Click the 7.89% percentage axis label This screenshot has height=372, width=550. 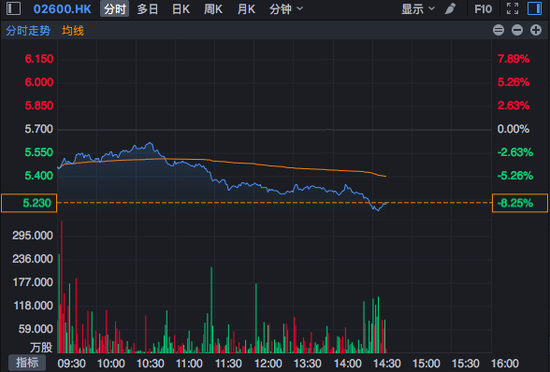click(x=514, y=59)
